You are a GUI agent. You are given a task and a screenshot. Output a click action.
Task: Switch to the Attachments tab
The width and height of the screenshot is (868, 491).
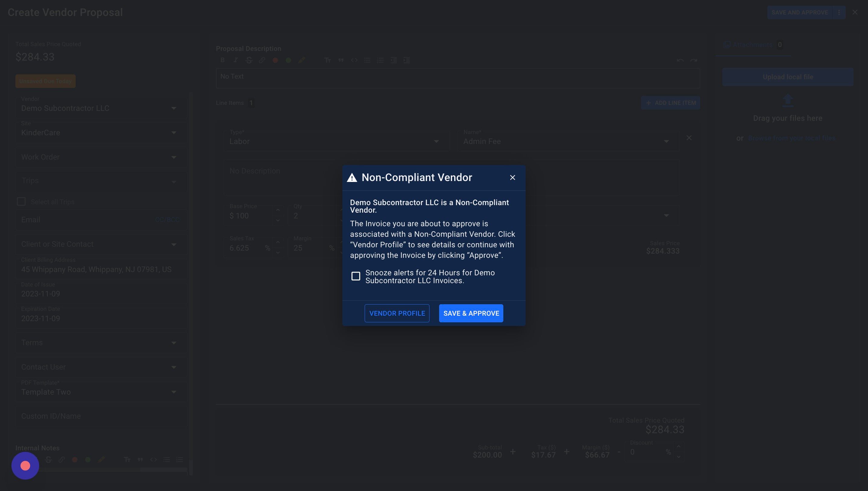[752, 45]
